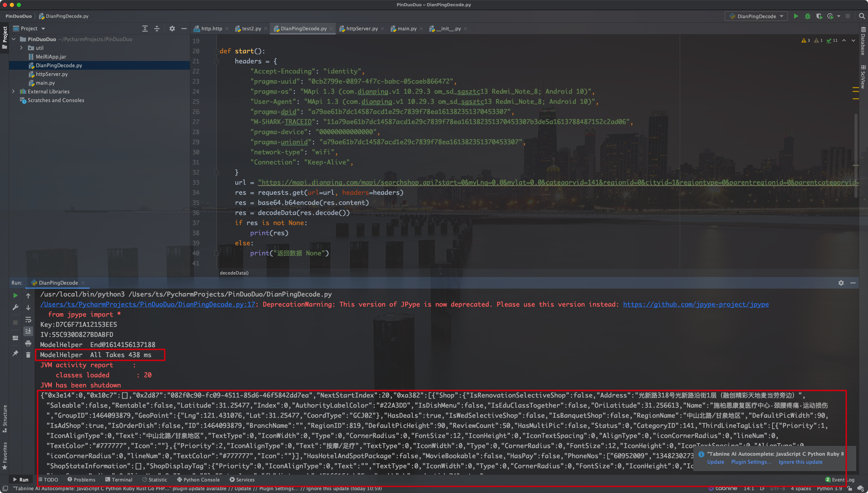Open the indent 4 spaces selector
This screenshot has height=493, width=868.
click(801, 488)
